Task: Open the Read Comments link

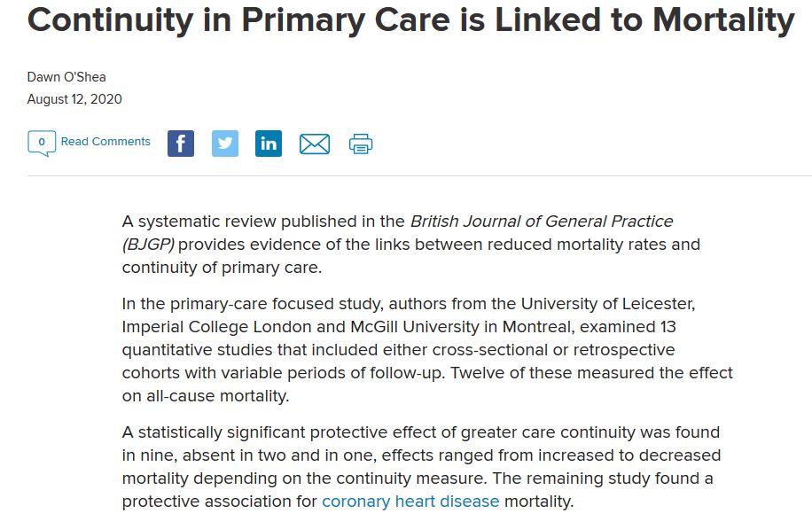Action: coord(105,142)
